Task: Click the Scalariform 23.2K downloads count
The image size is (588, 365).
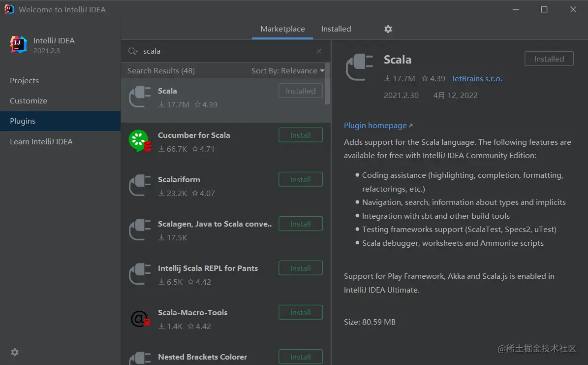Action: click(x=173, y=194)
